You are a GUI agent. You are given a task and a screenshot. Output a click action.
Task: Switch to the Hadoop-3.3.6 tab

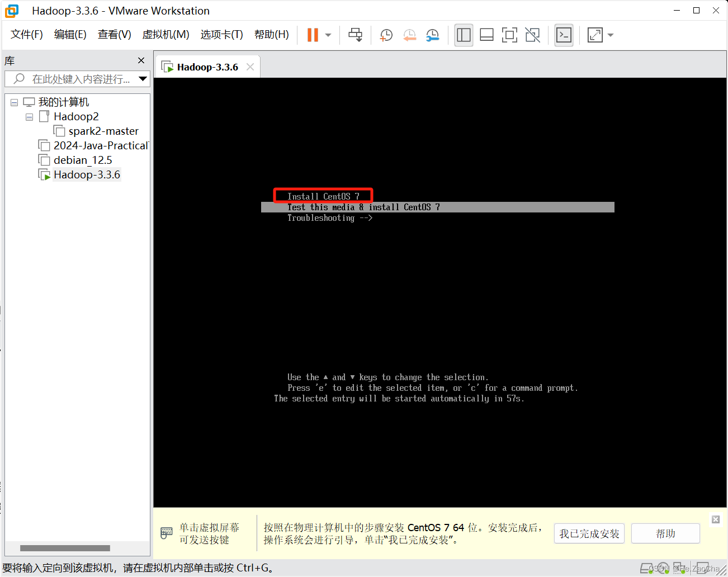tap(207, 67)
